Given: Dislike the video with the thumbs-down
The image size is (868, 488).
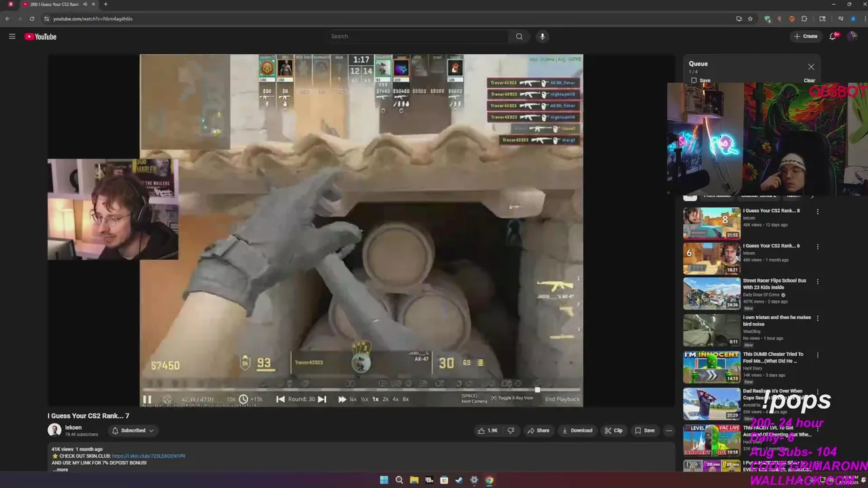Looking at the screenshot, I should [511, 430].
